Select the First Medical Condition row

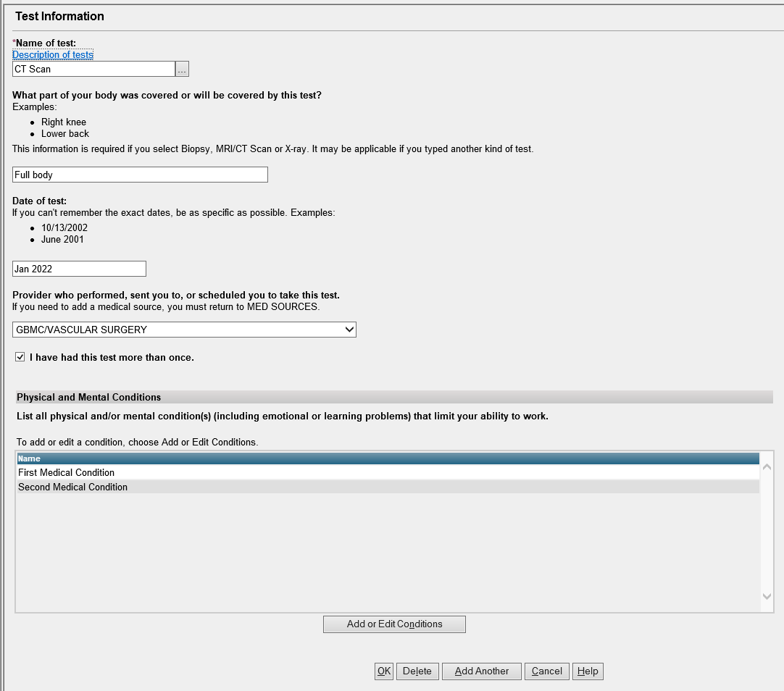click(x=388, y=472)
